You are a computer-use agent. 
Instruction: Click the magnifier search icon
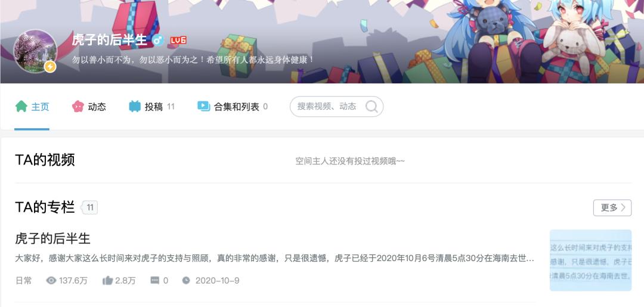371,107
